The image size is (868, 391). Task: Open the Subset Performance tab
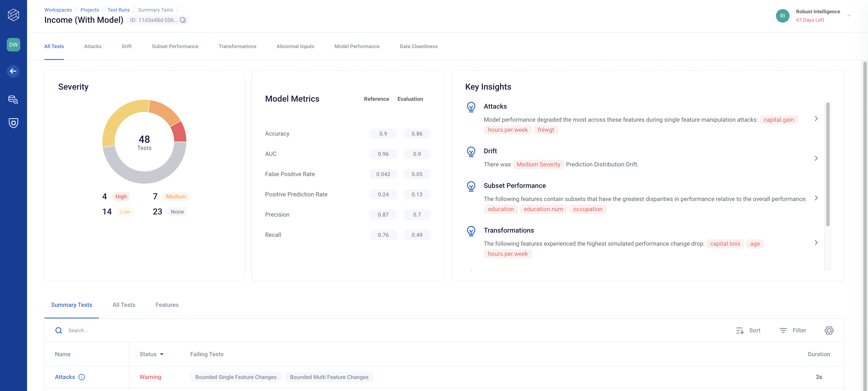coord(175,46)
